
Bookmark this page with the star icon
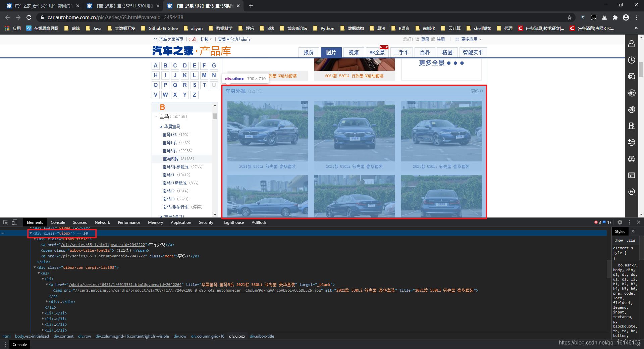[570, 17]
